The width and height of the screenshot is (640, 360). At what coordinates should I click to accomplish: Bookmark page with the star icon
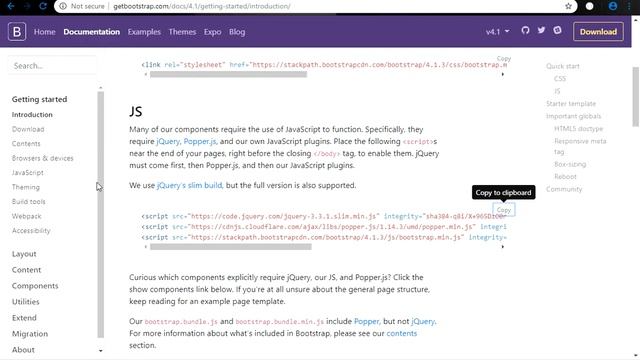568,6
